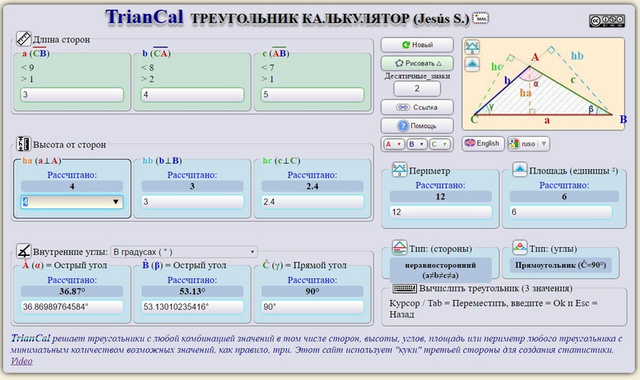640x380 pixels.
Task: Click the hb height input field
Action: 192,202
